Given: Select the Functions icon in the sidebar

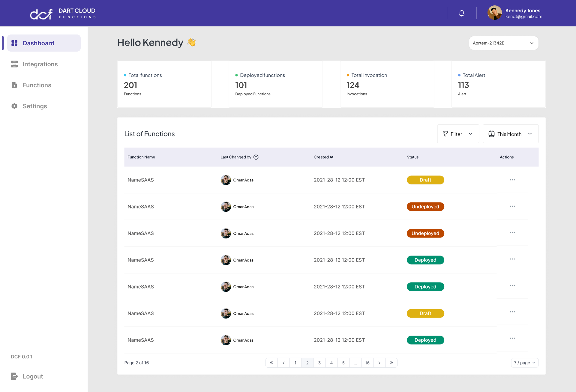Looking at the screenshot, I should tap(14, 85).
